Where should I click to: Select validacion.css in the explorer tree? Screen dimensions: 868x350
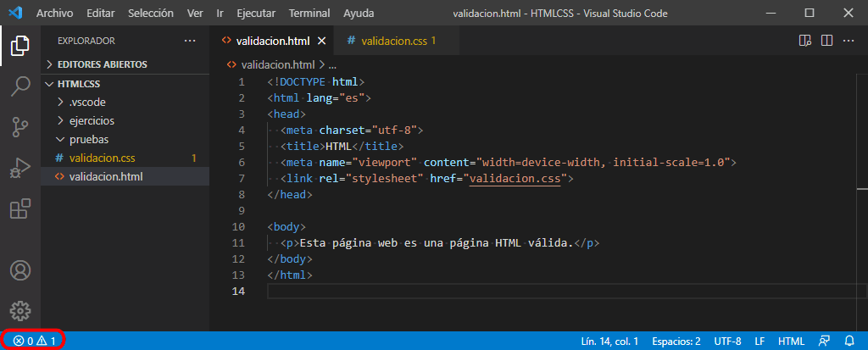click(102, 158)
